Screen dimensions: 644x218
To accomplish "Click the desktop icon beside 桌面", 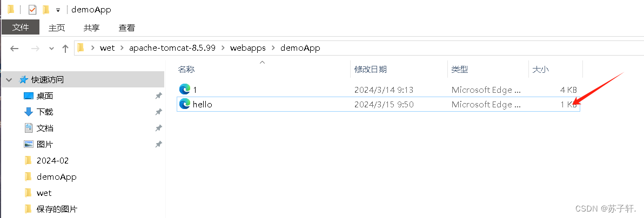I will (28, 96).
